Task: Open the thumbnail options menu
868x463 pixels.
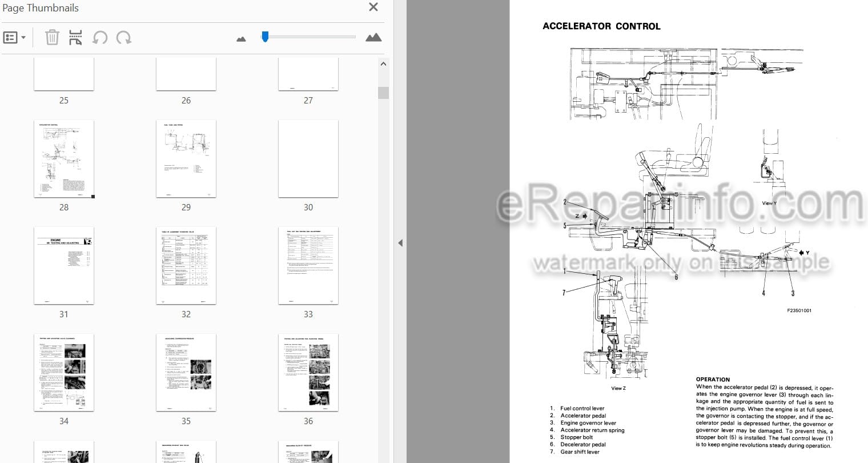Action: [x=14, y=38]
